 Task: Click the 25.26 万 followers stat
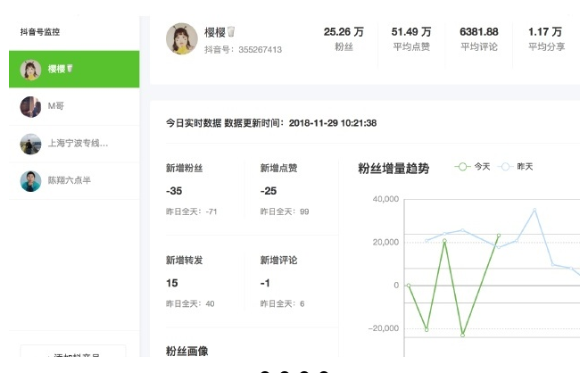click(344, 38)
